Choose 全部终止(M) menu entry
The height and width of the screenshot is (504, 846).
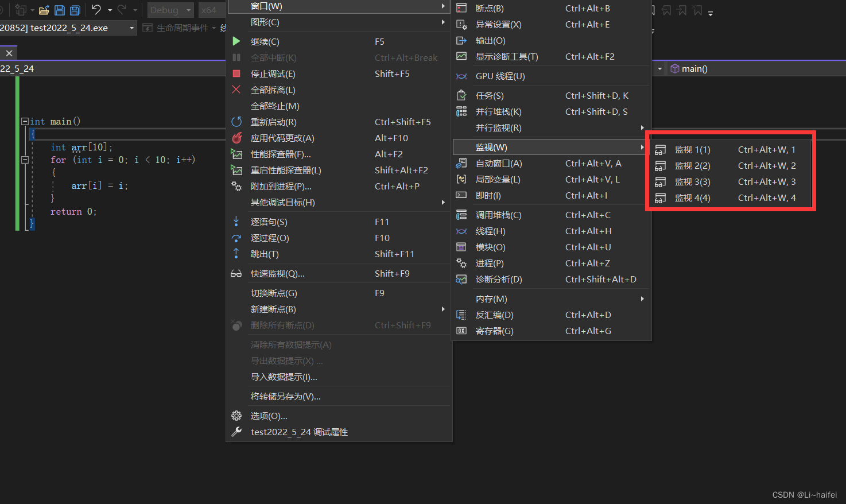coord(339,106)
